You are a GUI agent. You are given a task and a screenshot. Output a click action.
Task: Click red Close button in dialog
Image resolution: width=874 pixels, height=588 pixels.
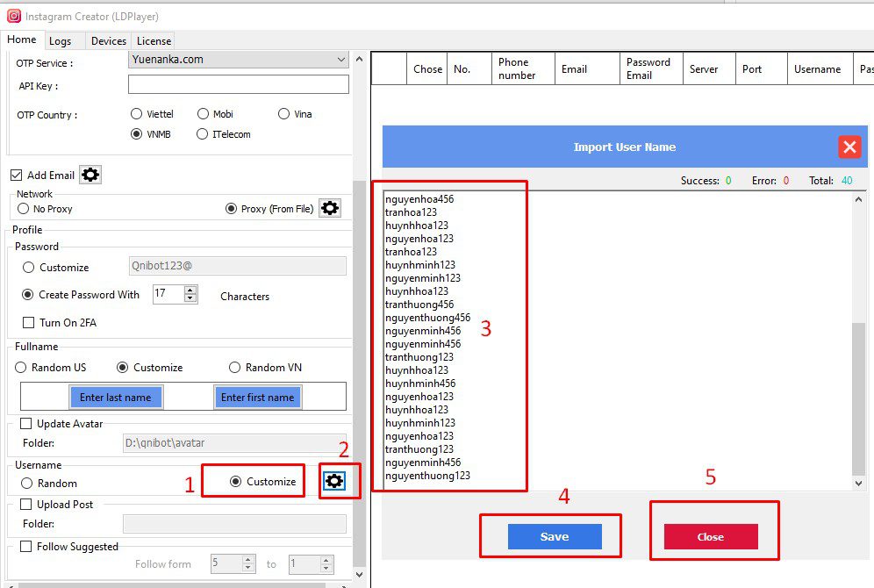[x=711, y=537]
